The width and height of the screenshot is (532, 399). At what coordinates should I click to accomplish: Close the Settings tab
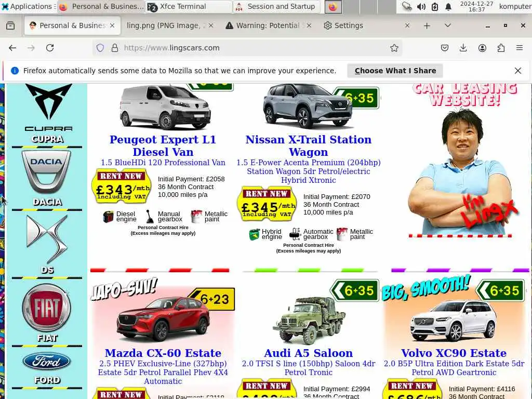tap(407, 25)
